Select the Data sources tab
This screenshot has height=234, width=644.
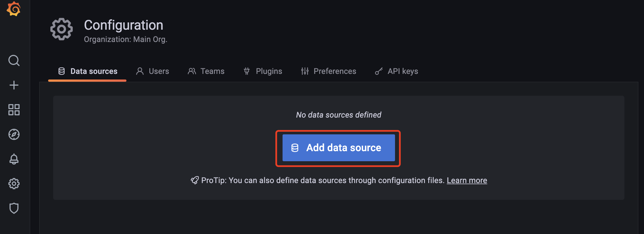click(88, 71)
